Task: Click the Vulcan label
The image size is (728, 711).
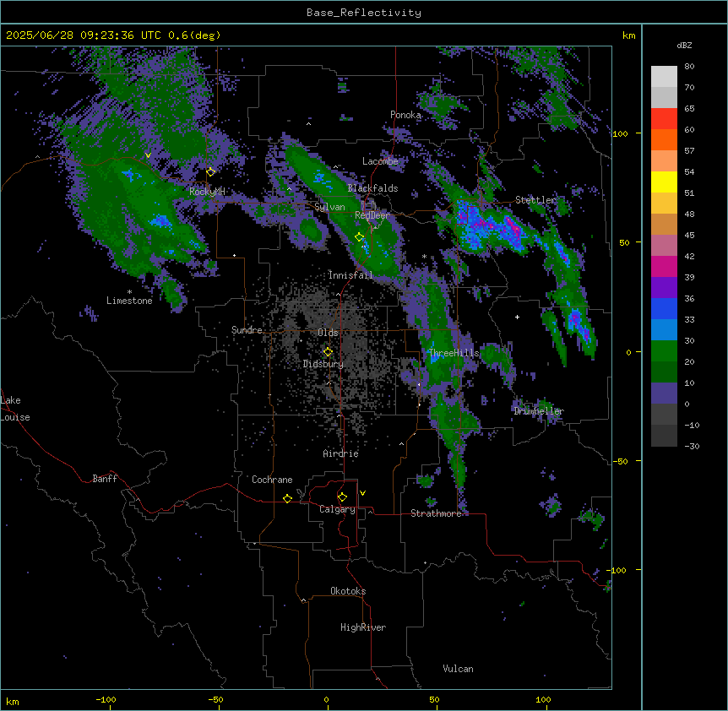Action: coord(459,669)
